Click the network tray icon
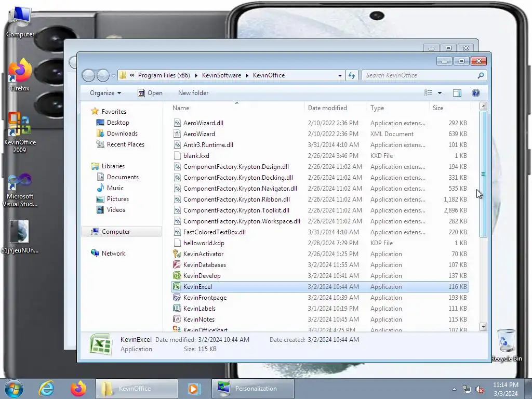Viewport: 532px width, 399px height. pos(467,390)
